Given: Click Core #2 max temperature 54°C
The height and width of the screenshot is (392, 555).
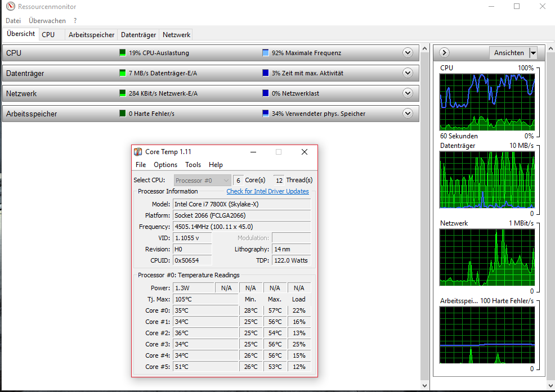Looking at the screenshot, I should (x=275, y=333).
